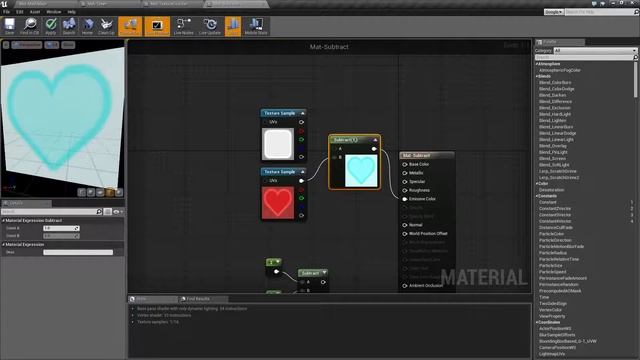Click the red channel pin on the heart Texture Sample
The width and height of the screenshot is (640, 360).
tap(302, 190)
